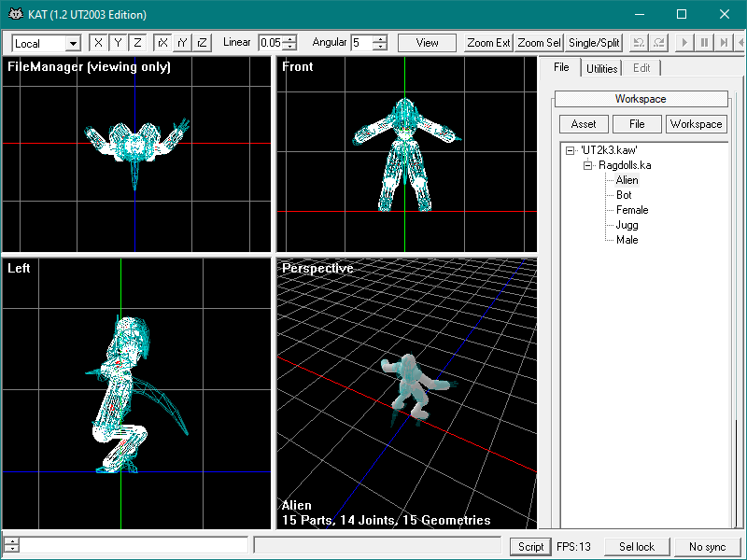Image resolution: width=747 pixels, height=560 pixels.
Task: Start simulation with the play icon
Action: 684,43
